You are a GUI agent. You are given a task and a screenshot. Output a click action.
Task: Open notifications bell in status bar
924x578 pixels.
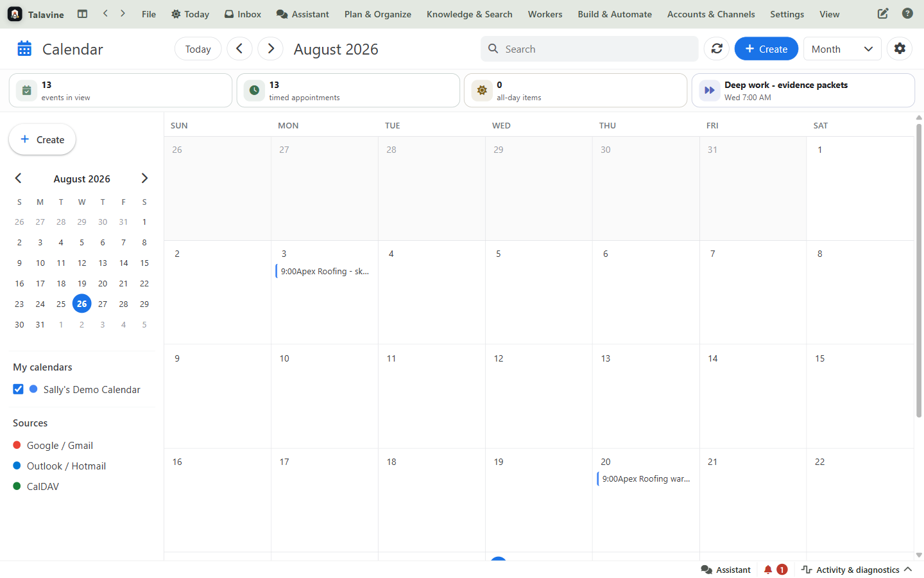point(768,570)
